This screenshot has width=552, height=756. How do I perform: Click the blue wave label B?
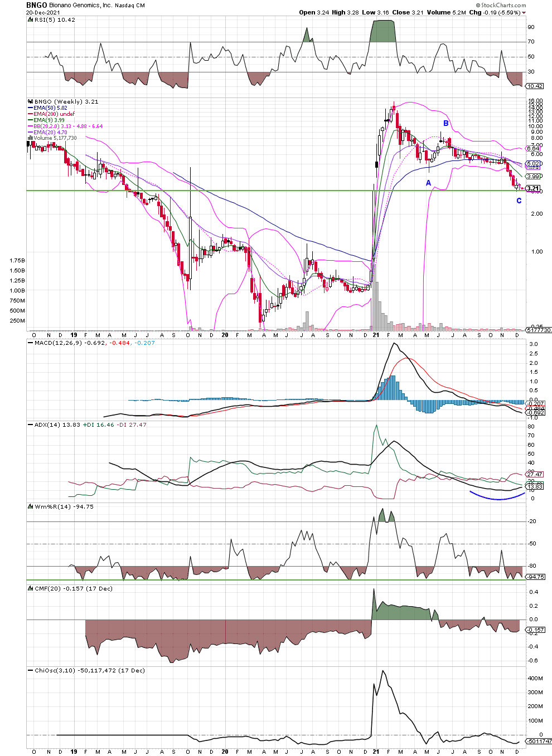[x=446, y=123]
